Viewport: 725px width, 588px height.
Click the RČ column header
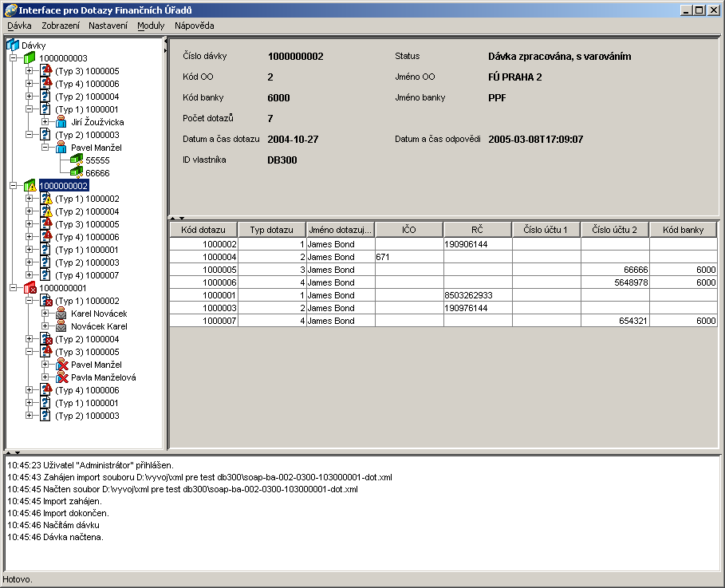(x=477, y=230)
